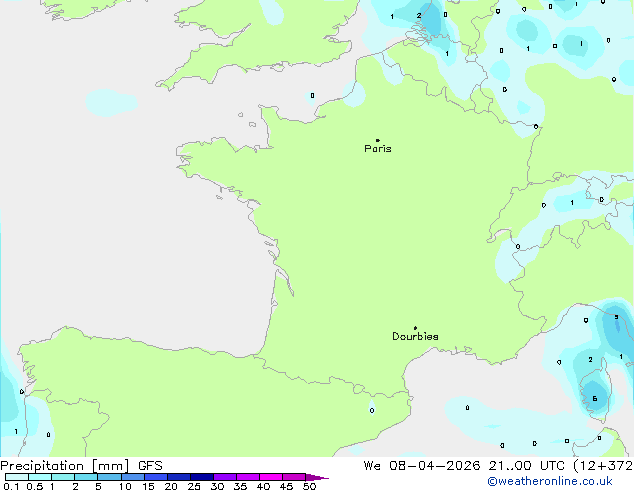Click the '45' legend scale label
Screen dimensions: 634x490
point(286,486)
